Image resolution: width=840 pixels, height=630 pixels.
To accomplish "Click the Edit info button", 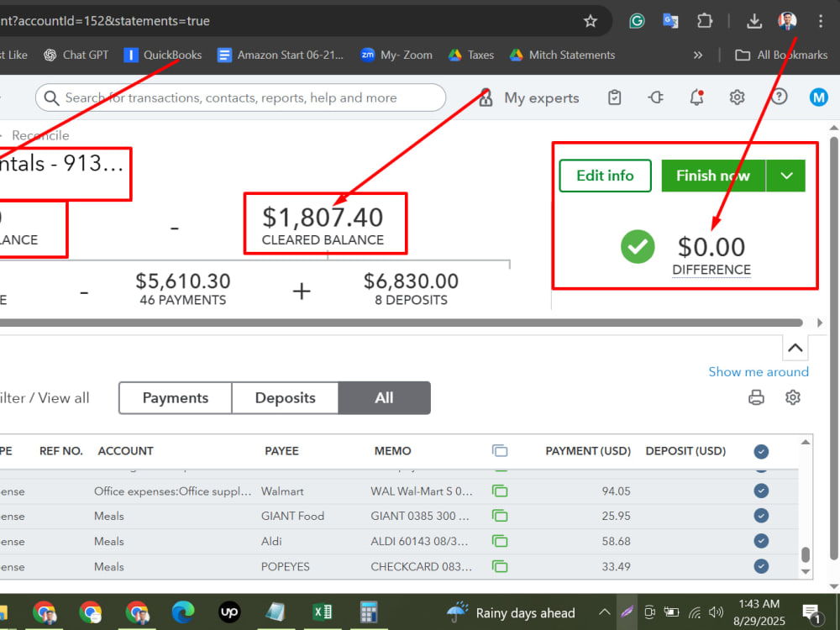I will coord(605,176).
